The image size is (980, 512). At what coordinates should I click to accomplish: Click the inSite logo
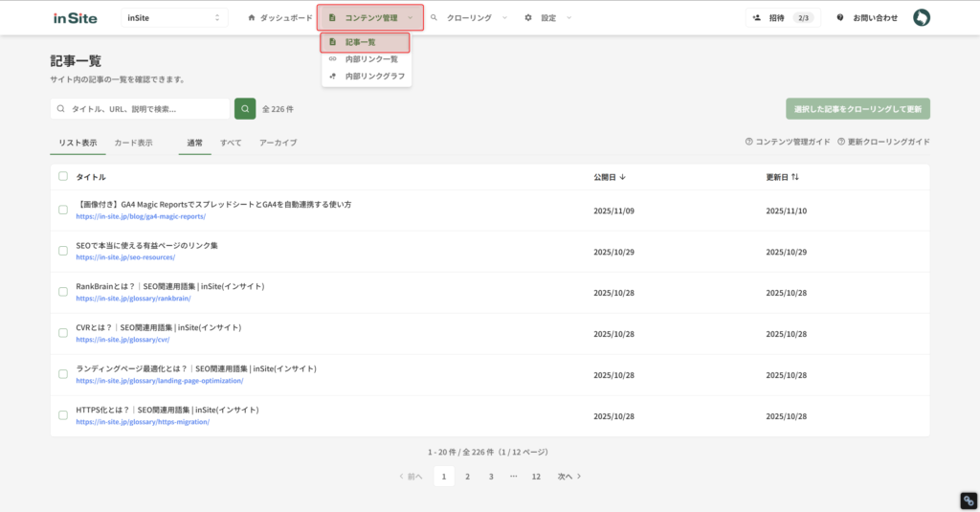click(75, 18)
